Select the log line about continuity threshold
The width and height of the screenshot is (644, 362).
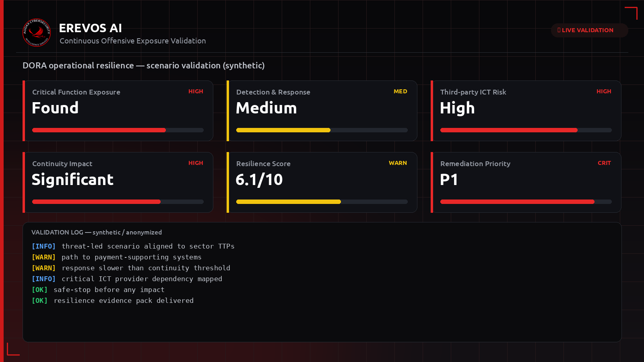[131, 268]
